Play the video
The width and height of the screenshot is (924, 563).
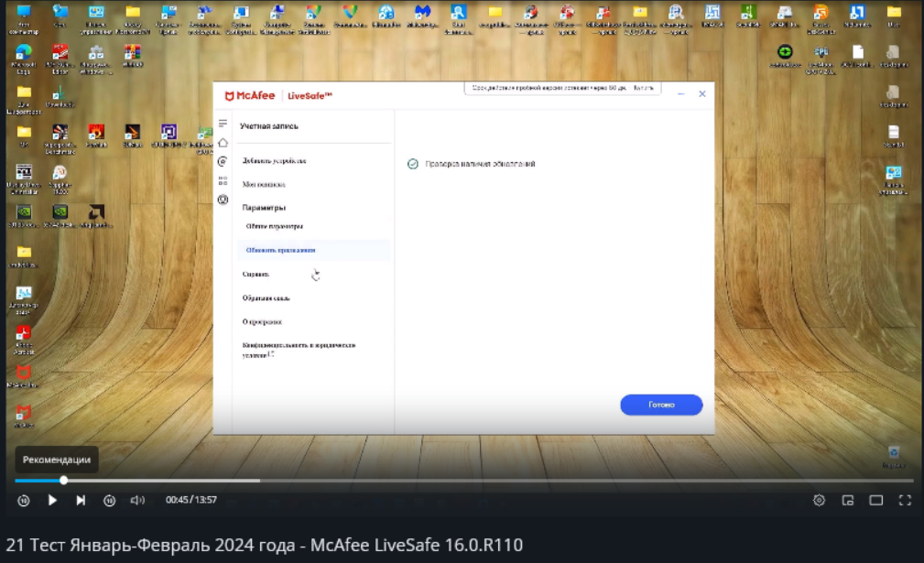pyautogui.click(x=52, y=500)
